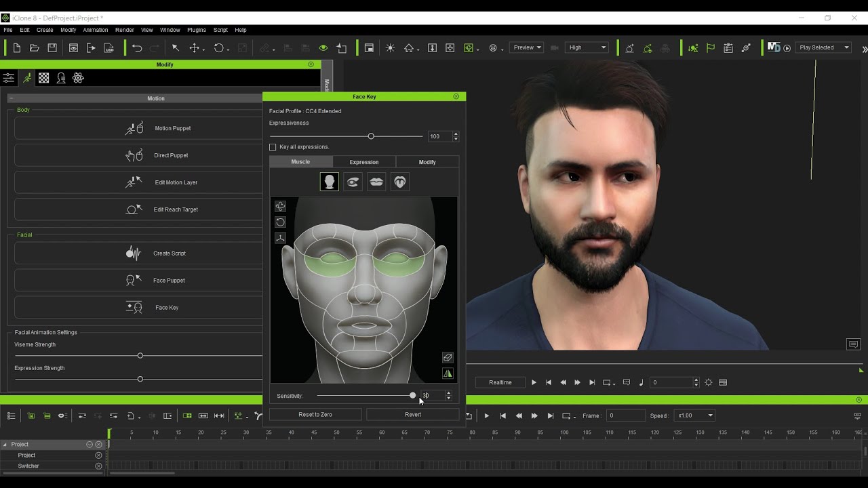This screenshot has height=488, width=868.
Task: Click the eraser icon on face map
Action: pyautogui.click(x=448, y=357)
